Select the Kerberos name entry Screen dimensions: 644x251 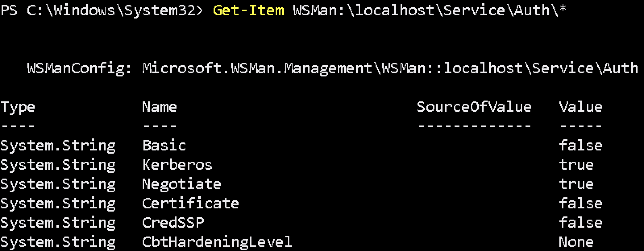(177, 165)
